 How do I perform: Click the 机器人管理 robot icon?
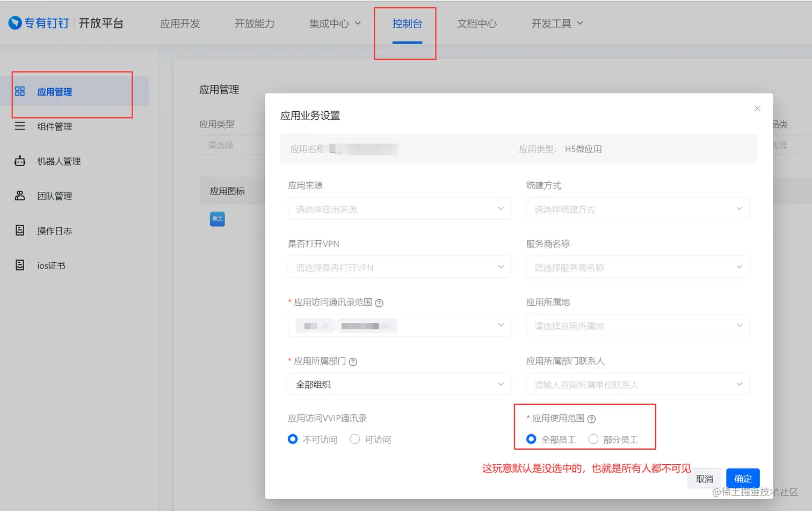(x=20, y=161)
